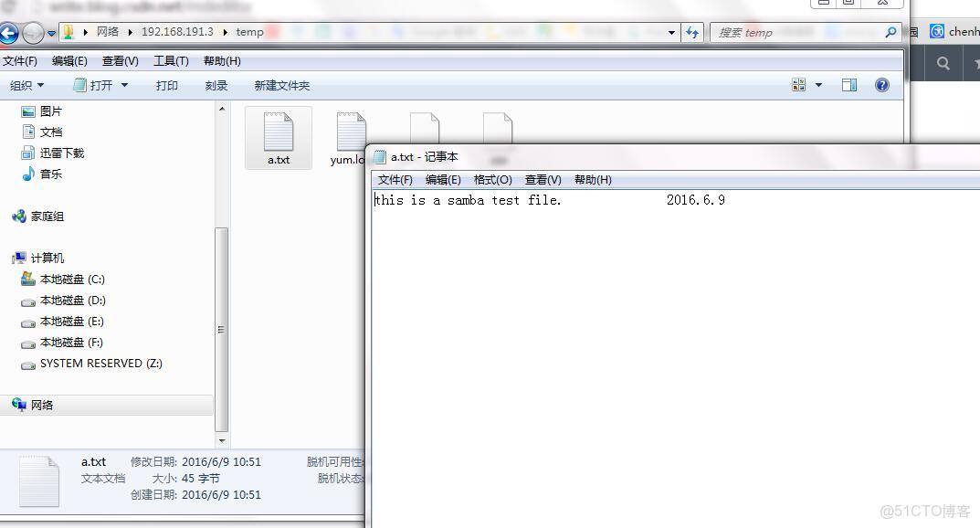Click the network location icon in address bar

point(68,32)
